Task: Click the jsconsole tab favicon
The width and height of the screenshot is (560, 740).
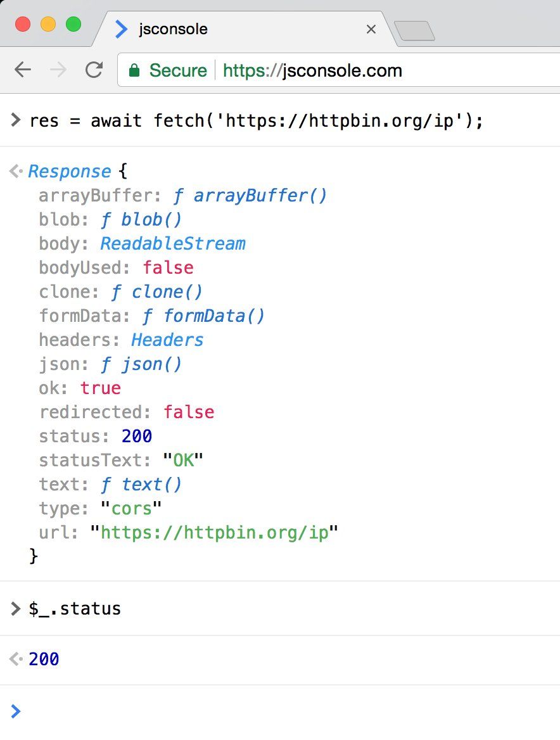Action: pyautogui.click(x=122, y=29)
